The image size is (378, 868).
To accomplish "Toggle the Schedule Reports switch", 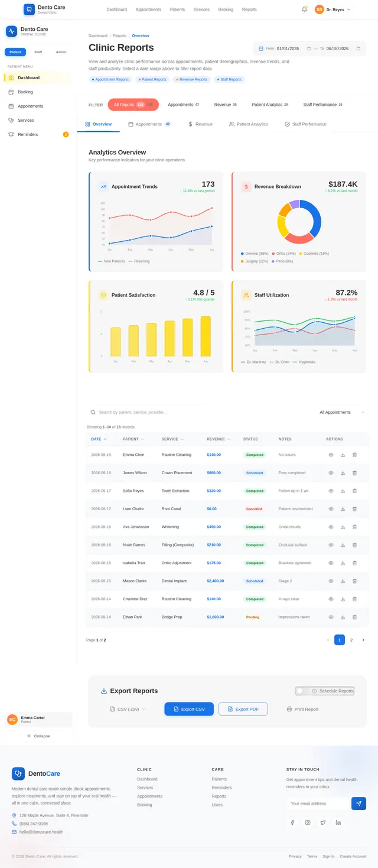I will 302,691.
